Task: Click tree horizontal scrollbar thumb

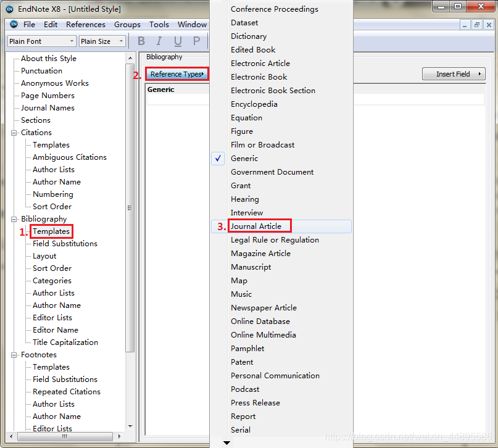Action: [65, 436]
